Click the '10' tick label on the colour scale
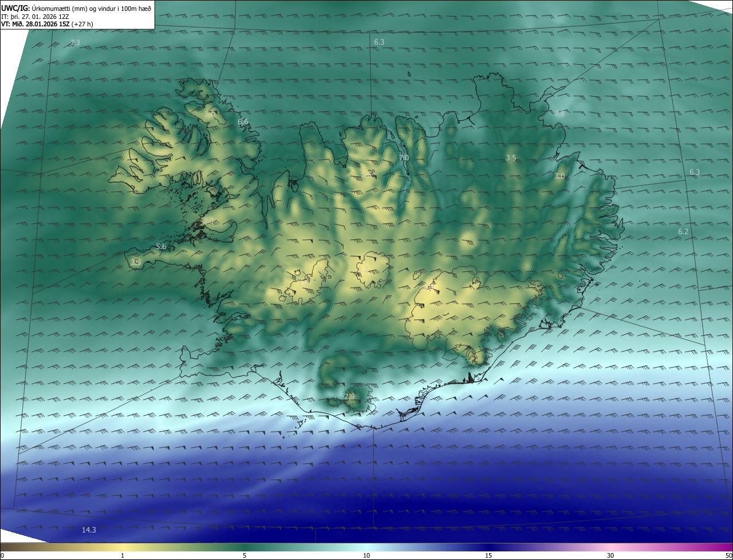The image size is (733, 560). pyautogui.click(x=366, y=555)
